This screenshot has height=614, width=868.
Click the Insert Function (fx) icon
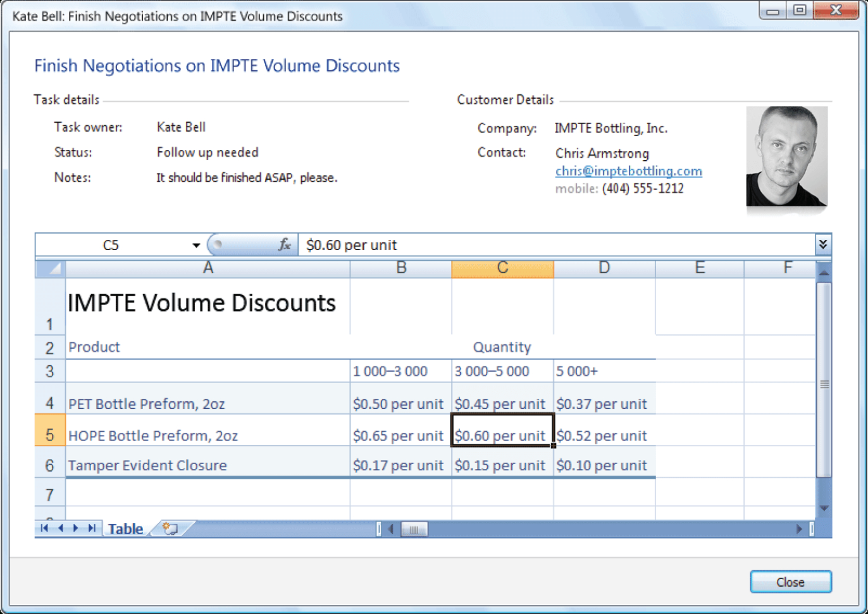(x=285, y=245)
